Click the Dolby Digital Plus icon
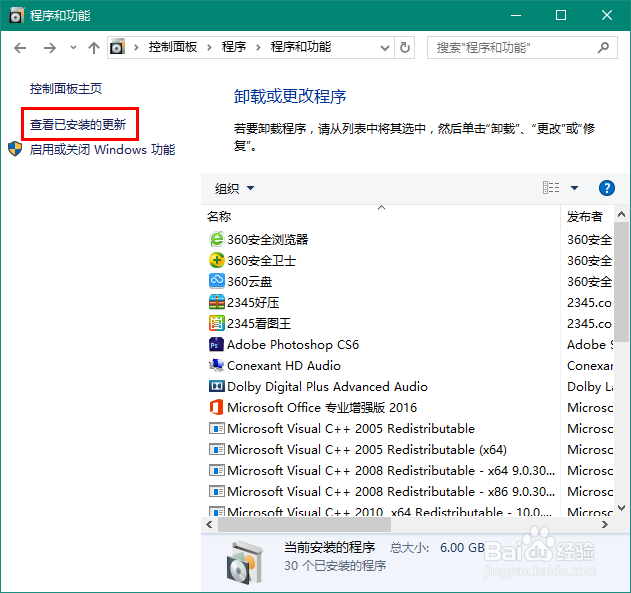 click(217, 386)
